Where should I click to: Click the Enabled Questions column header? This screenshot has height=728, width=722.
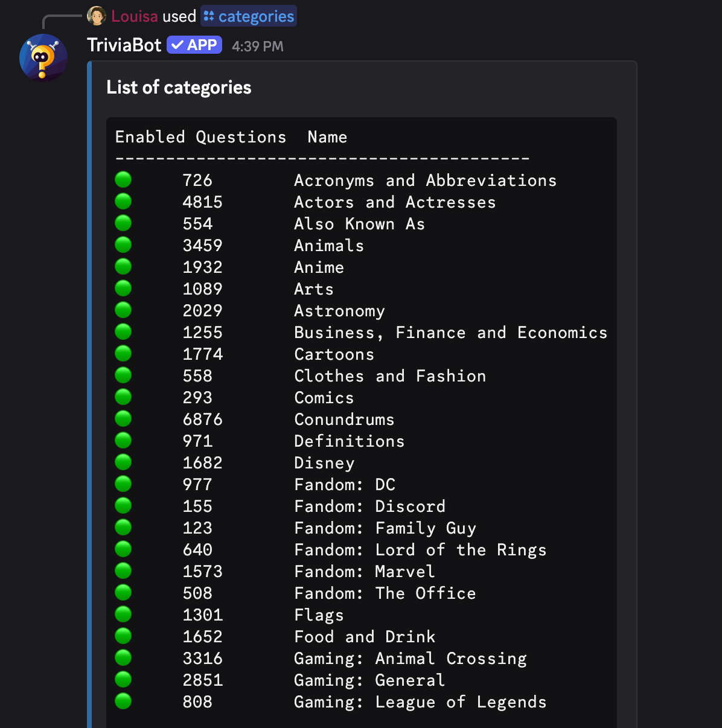click(200, 137)
